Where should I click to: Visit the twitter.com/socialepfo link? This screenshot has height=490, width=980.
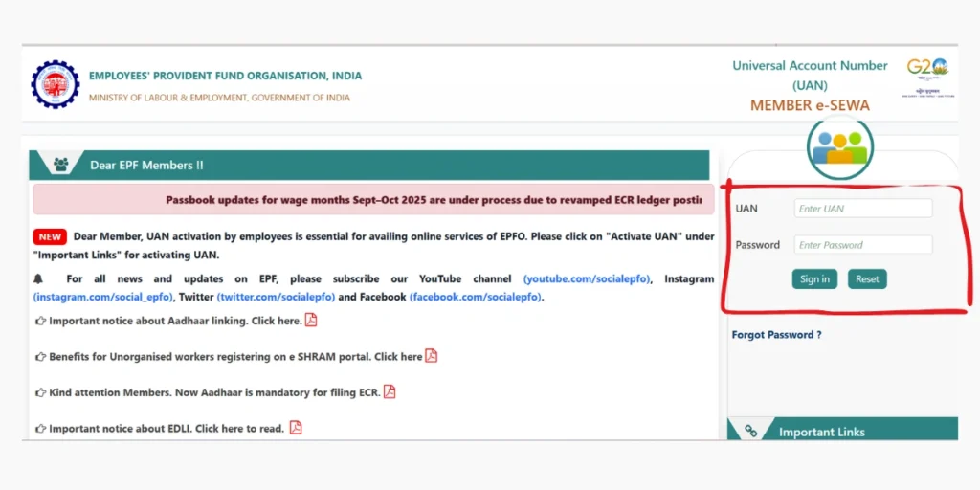coord(276,297)
